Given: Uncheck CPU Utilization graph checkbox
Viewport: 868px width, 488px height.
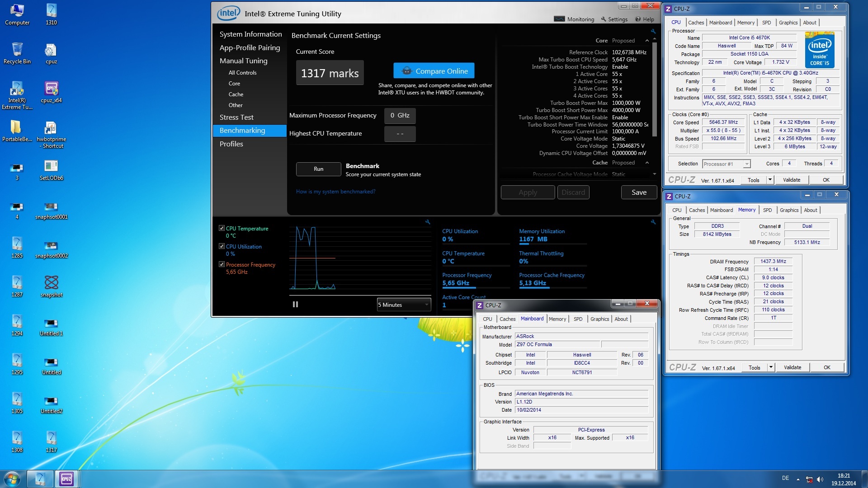Looking at the screenshot, I should [x=222, y=246].
